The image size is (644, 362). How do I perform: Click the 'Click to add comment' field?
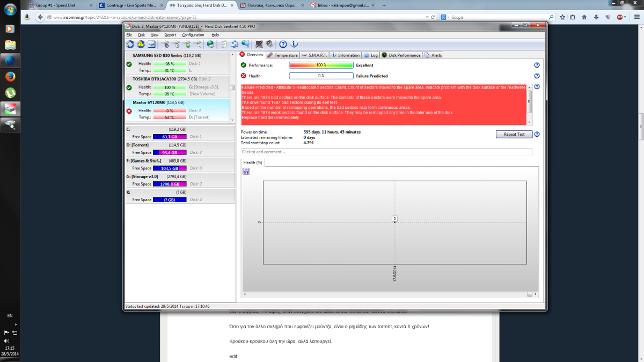[386, 152]
